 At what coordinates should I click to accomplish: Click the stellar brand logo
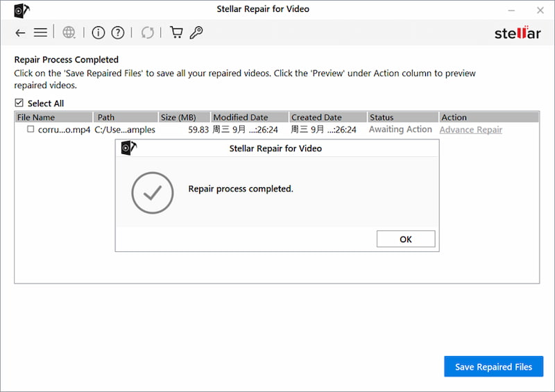[x=517, y=33]
